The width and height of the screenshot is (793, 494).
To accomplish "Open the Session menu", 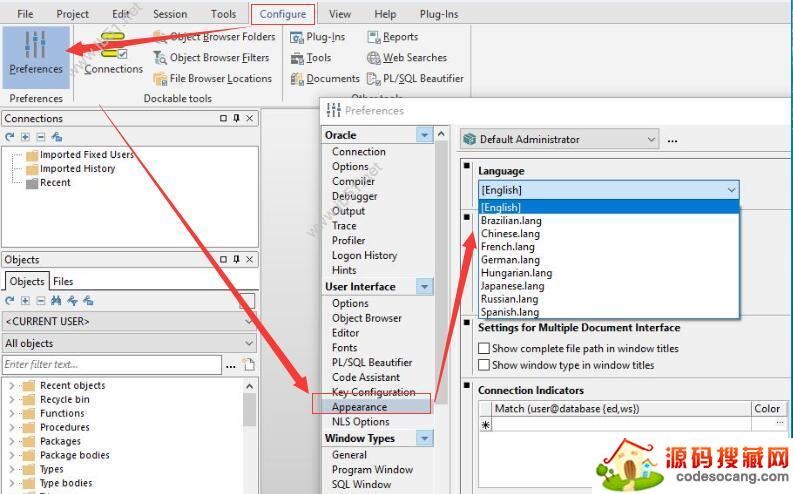I will (170, 14).
